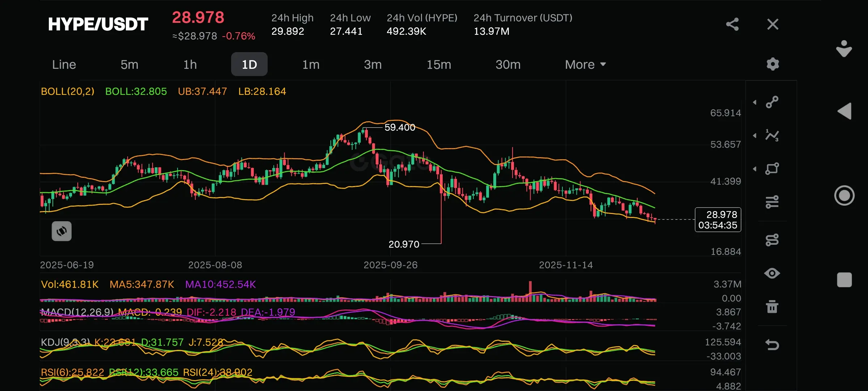This screenshot has width=868, height=391.
Task: Undo last drawing with the arrow icon
Action: 772,345
